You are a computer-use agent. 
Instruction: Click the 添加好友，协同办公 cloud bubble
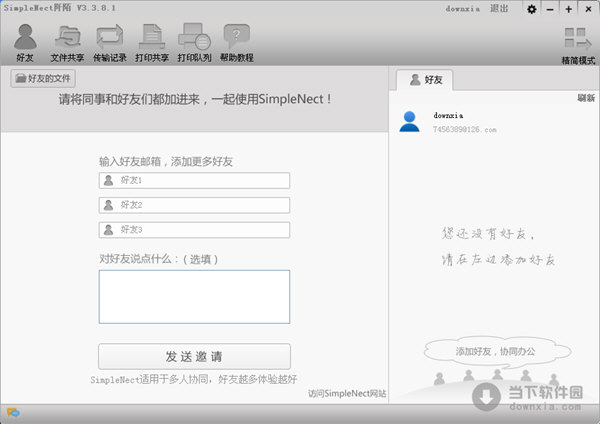click(x=496, y=351)
